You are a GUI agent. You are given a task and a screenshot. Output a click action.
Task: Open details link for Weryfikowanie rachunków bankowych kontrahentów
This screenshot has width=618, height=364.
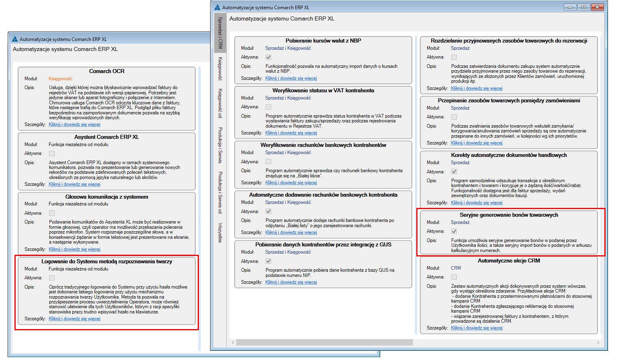point(291,183)
